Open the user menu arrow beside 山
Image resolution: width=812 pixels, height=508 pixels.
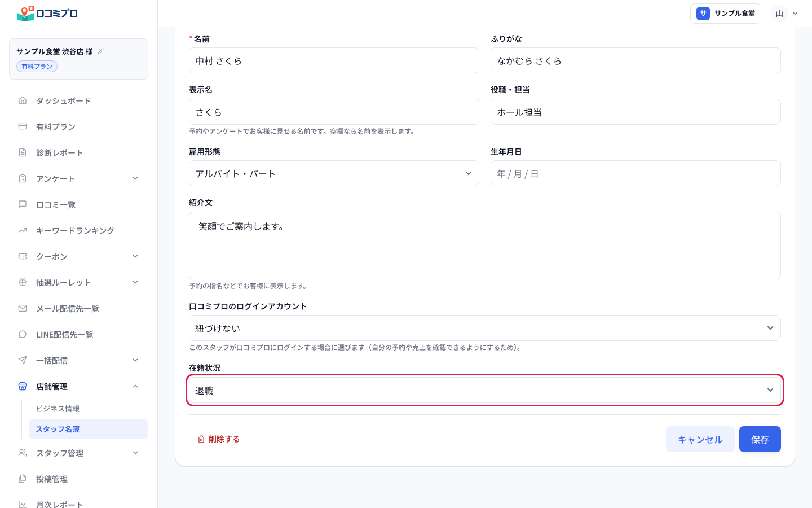point(795,14)
